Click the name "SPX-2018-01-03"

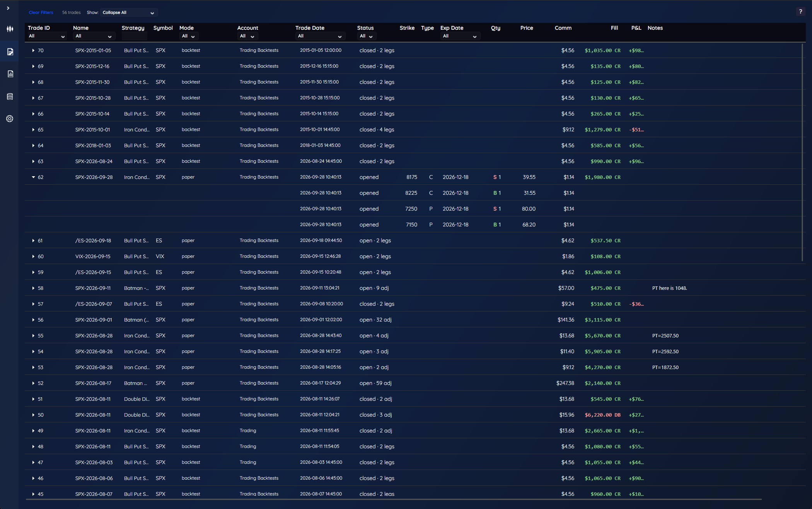coord(93,146)
